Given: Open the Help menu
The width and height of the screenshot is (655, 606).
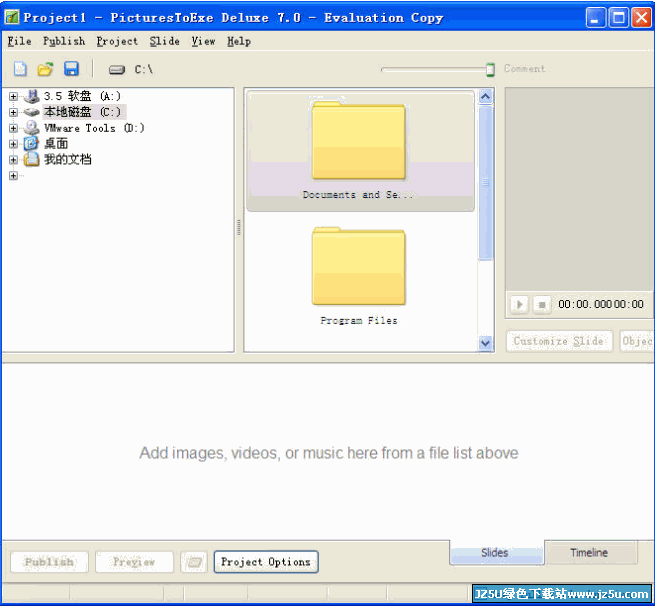Looking at the screenshot, I should coord(239,41).
